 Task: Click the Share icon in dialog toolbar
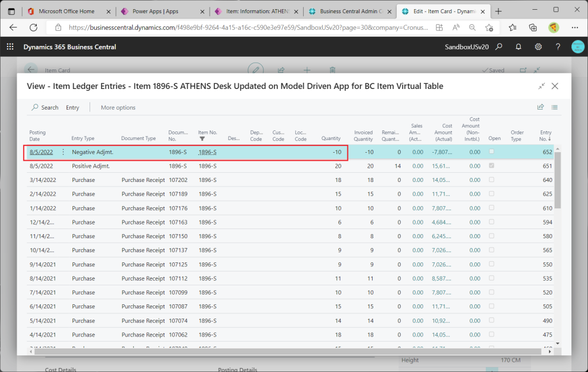pos(540,107)
